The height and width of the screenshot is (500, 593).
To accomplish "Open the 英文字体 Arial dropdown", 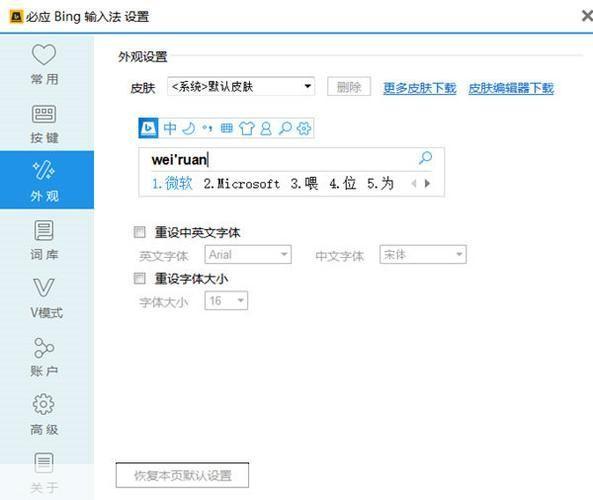I will [248, 255].
